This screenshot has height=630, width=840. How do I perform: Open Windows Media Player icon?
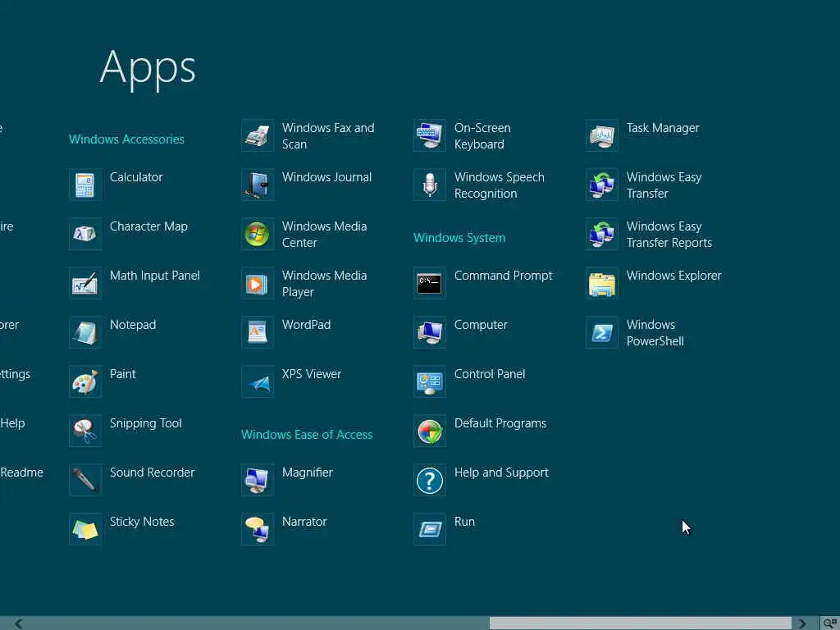click(x=258, y=283)
